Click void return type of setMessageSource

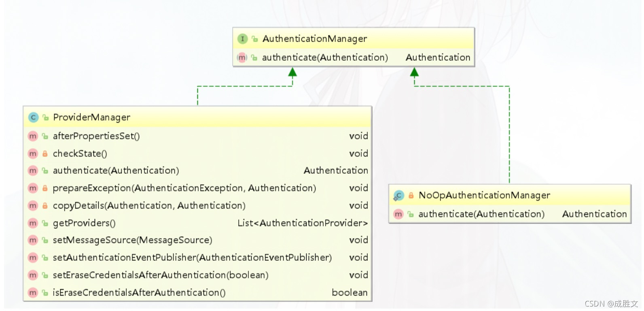pyautogui.click(x=359, y=240)
